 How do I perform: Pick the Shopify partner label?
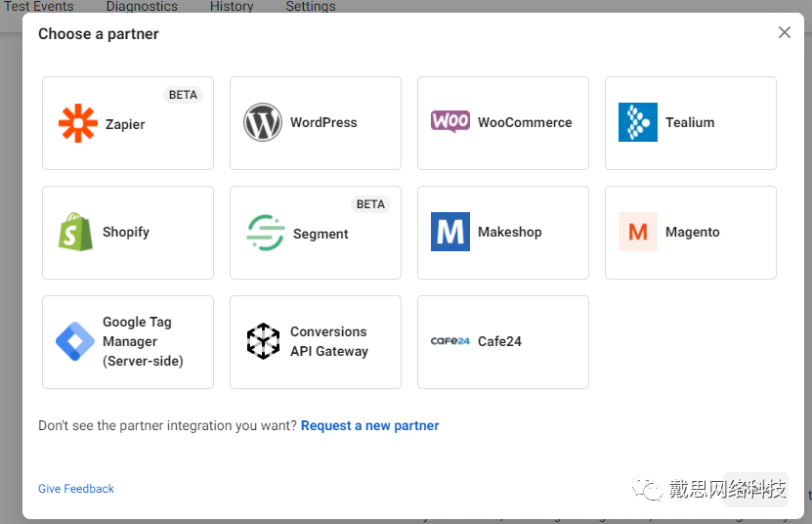coord(126,233)
